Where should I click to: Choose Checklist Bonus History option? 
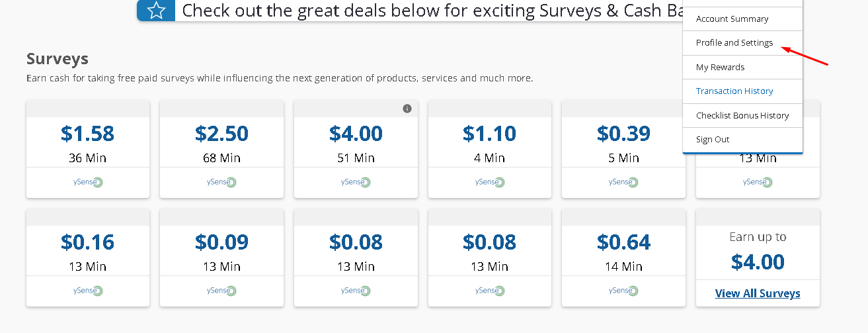tap(742, 116)
